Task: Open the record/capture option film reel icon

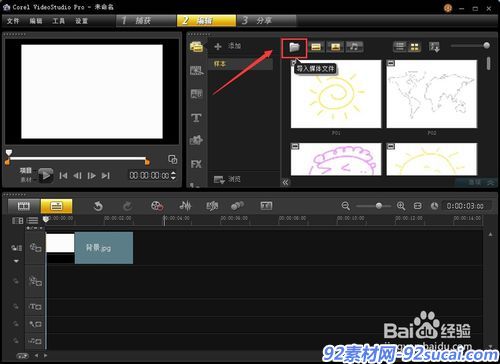Action: click(157, 206)
